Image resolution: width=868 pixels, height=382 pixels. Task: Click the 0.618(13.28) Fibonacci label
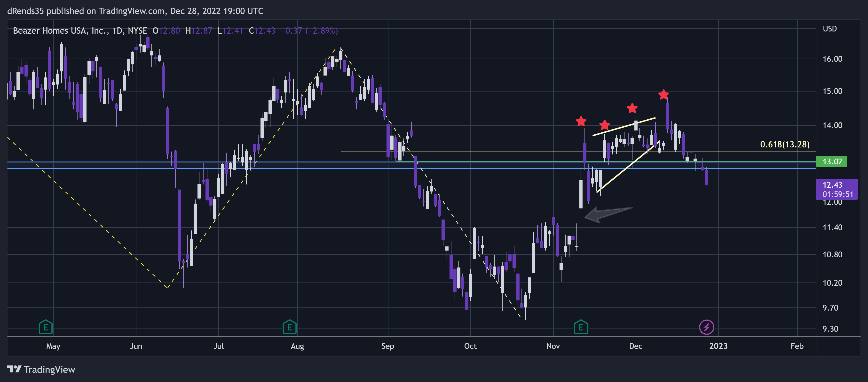[784, 144]
